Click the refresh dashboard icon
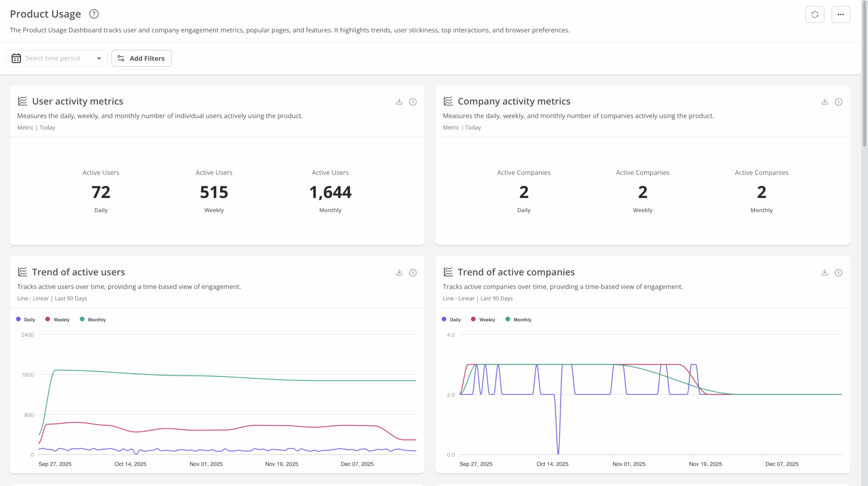The height and width of the screenshot is (486, 868). [x=815, y=14]
